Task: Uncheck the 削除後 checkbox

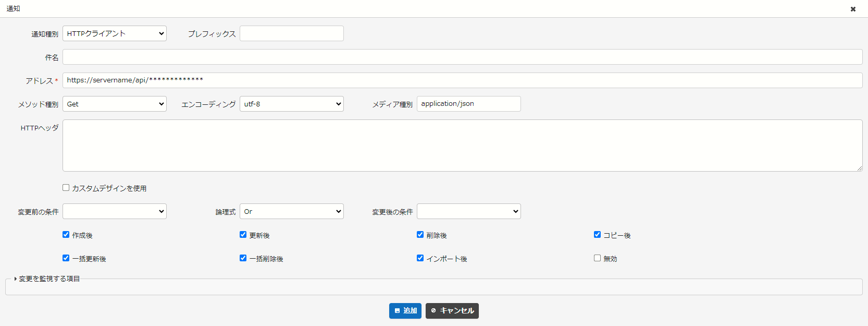Action: [x=420, y=235]
